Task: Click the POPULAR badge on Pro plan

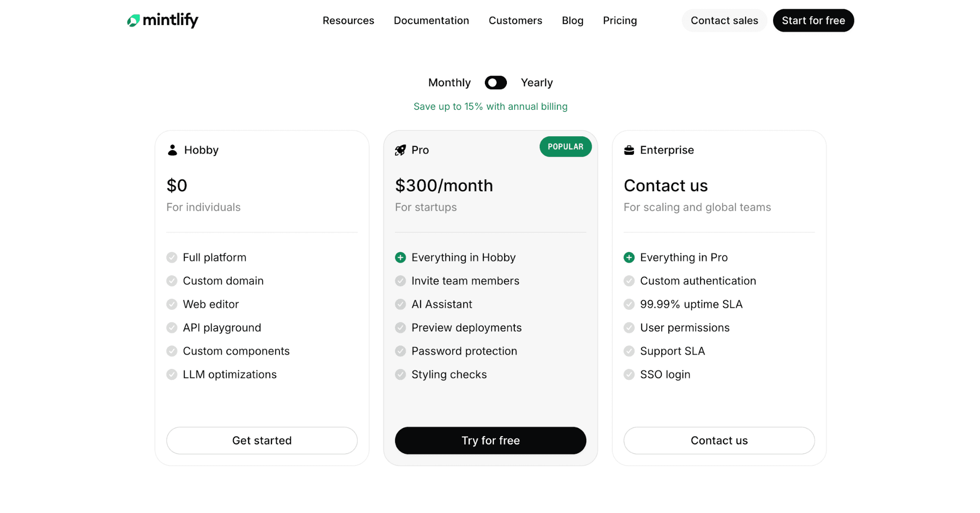Action: (565, 147)
